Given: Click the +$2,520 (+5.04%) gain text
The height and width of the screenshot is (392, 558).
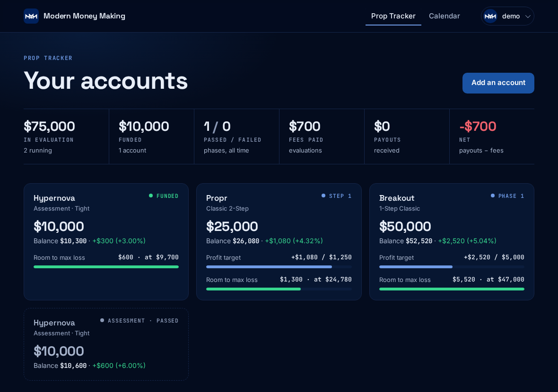Looking at the screenshot, I should click(467, 241).
